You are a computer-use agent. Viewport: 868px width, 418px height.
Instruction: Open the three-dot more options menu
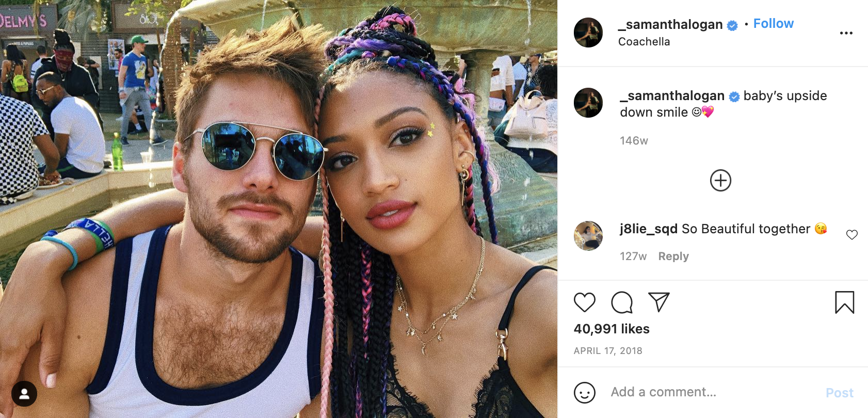click(x=846, y=33)
